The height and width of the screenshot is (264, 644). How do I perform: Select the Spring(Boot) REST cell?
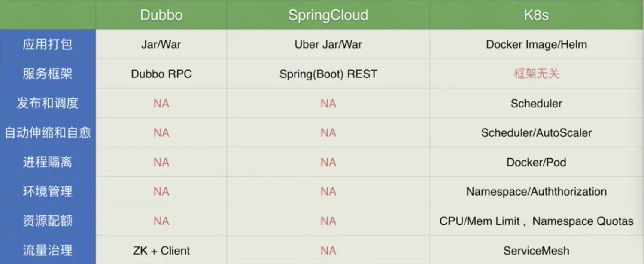tap(328, 74)
